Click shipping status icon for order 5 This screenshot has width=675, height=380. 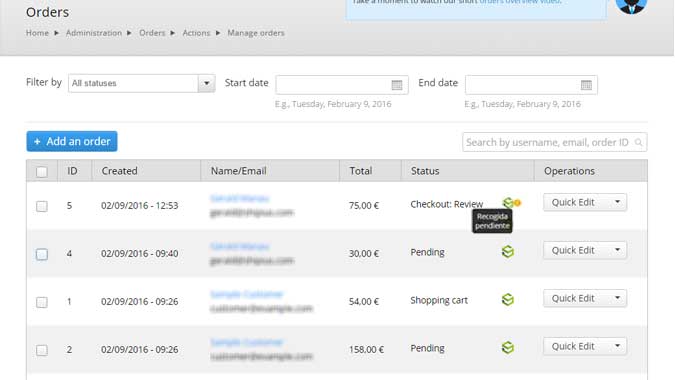pyautogui.click(x=508, y=203)
